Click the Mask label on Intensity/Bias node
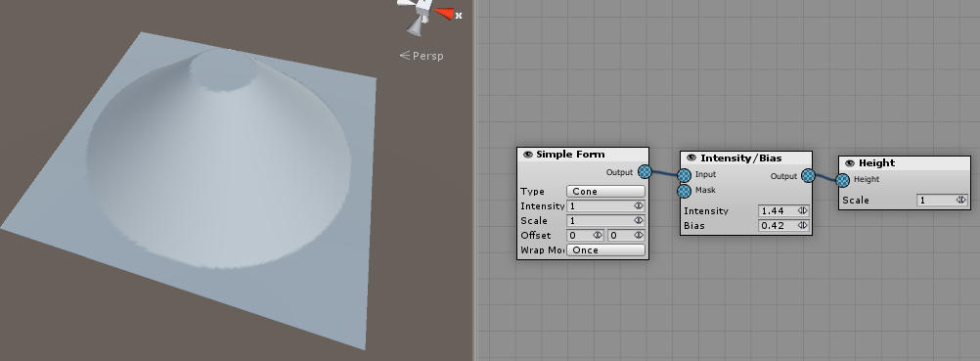The height and width of the screenshot is (361, 980). point(705,190)
